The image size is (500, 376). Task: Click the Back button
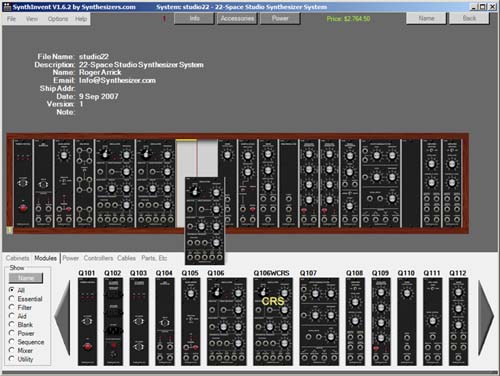click(x=469, y=19)
